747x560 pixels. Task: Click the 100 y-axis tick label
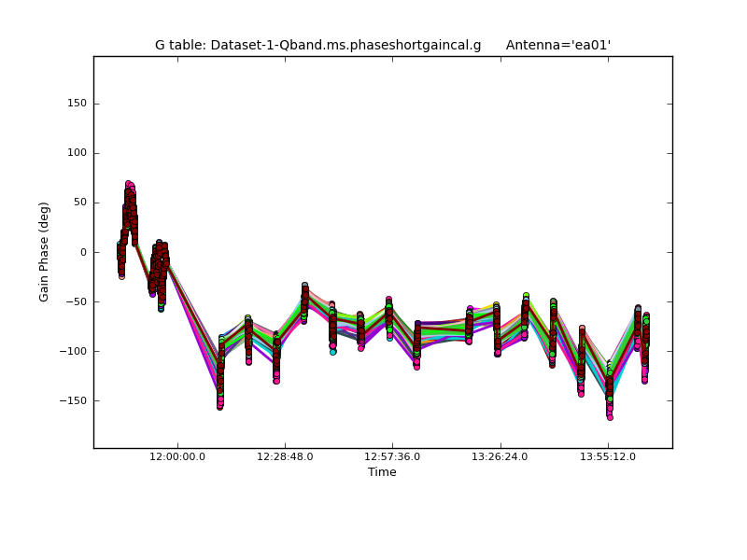77,153
